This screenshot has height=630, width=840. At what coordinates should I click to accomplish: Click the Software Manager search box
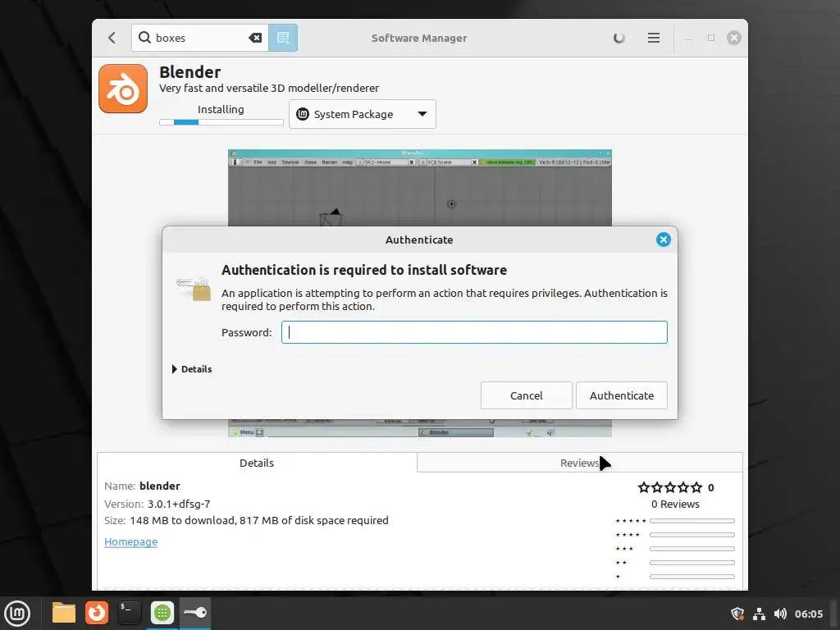click(x=200, y=38)
